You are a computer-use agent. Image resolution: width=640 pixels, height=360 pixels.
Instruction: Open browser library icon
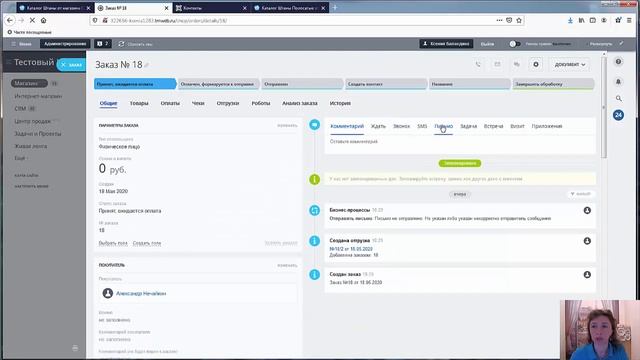pyautogui.click(x=581, y=20)
